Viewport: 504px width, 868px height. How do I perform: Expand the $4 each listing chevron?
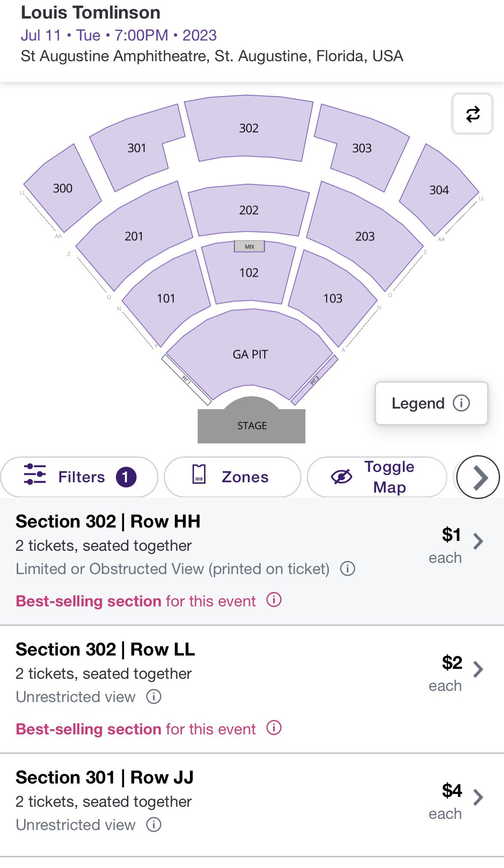[478, 797]
